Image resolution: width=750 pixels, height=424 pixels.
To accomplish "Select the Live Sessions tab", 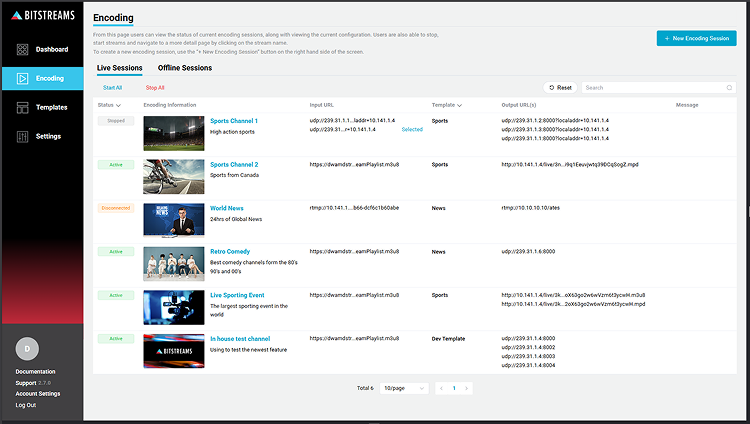I will click(x=119, y=68).
